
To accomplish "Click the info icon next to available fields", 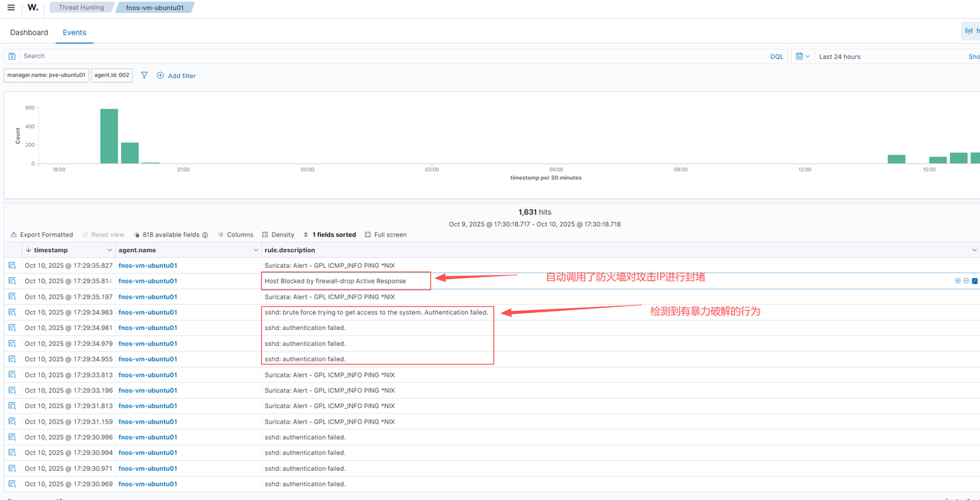I will 205,235.
